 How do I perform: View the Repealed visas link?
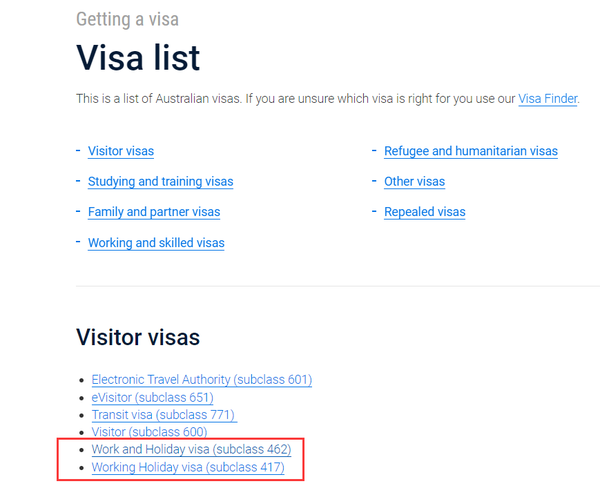click(x=424, y=212)
